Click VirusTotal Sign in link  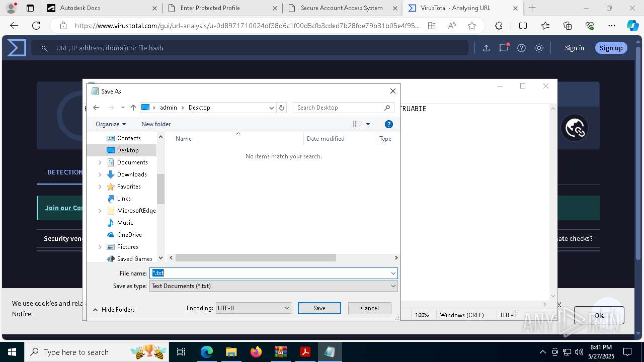point(575,48)
